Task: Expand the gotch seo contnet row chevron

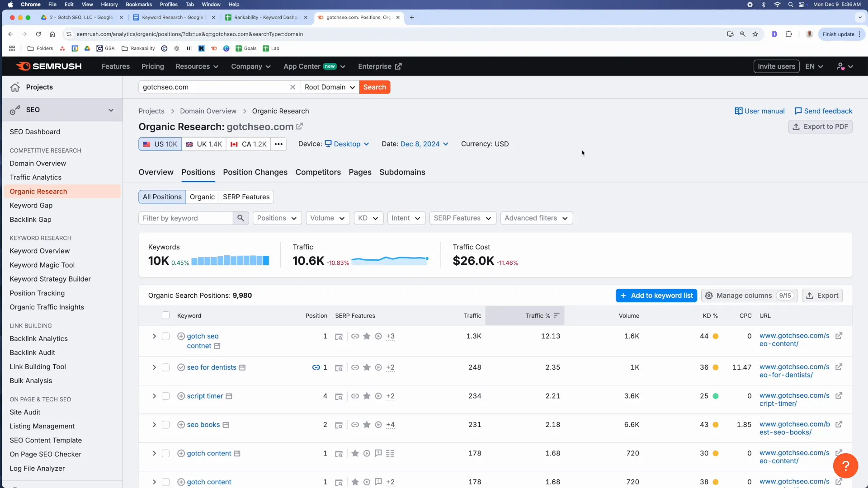Action: (154, 336)
